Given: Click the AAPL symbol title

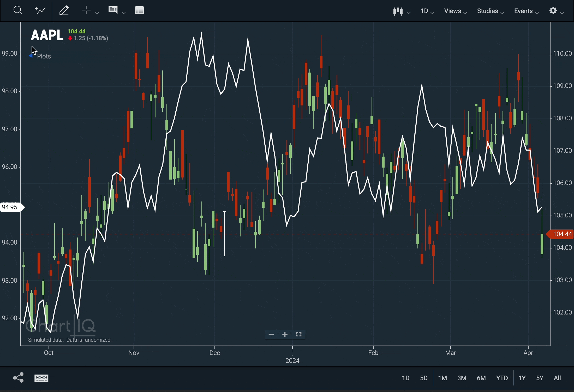Looking at the screenshot, I should click(47, 35).
